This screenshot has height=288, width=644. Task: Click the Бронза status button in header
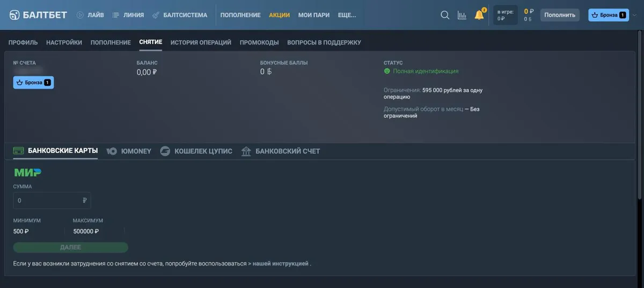pyautogui.click(x=609, y=15)
